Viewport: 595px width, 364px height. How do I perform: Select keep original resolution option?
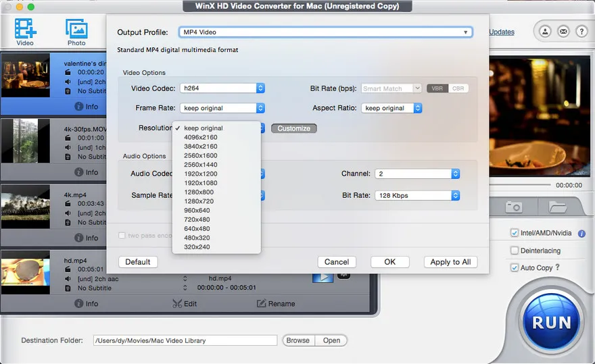[x=216, y=128]
